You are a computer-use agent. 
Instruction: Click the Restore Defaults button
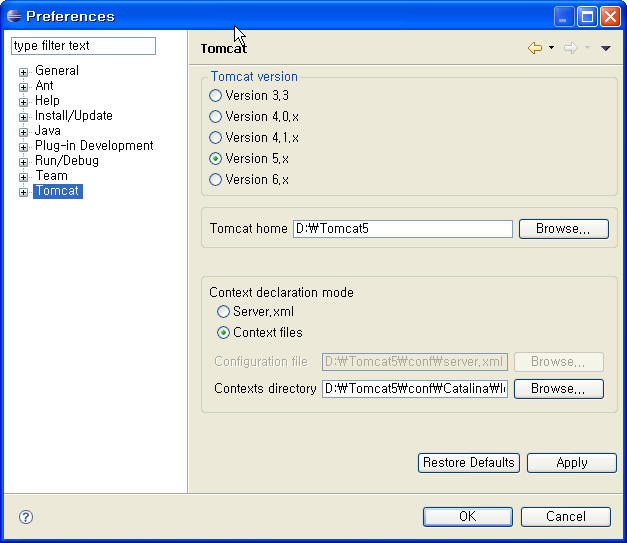pos(469,463)
